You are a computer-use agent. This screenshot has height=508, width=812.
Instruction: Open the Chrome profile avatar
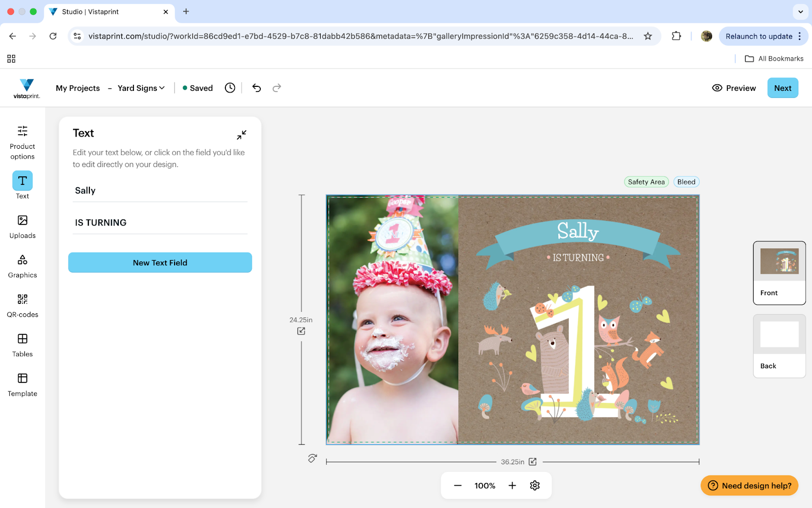point(706,36)
